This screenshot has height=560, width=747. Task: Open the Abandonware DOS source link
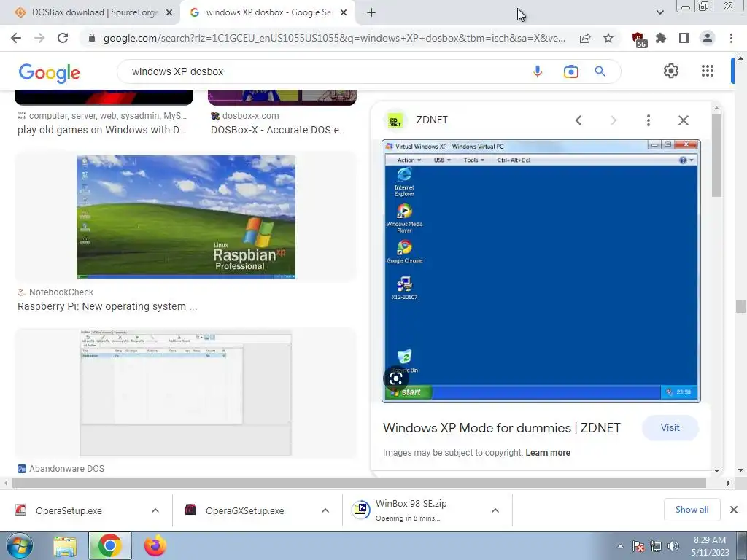(66, 469)
